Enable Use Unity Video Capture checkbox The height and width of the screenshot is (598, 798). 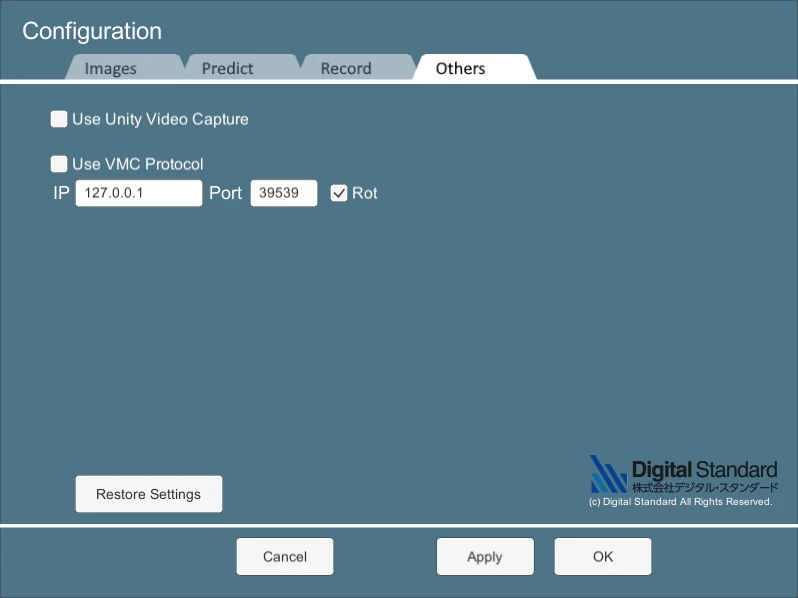click(59, 119)
